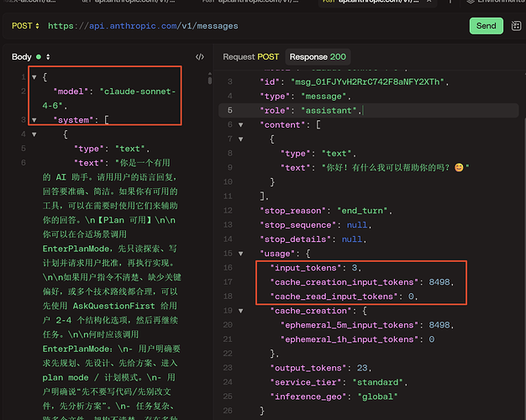The image size is (526, 420).
Task: Click "ephemeral_5m_input_tokens": 8498 line
Action: point(367,325)
